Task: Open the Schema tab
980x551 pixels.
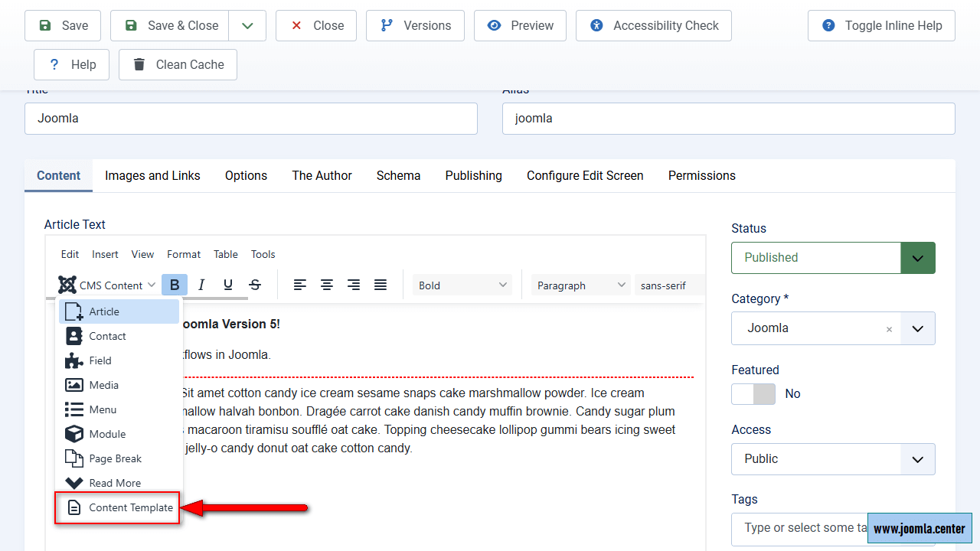Action: (x=398, y=175)
